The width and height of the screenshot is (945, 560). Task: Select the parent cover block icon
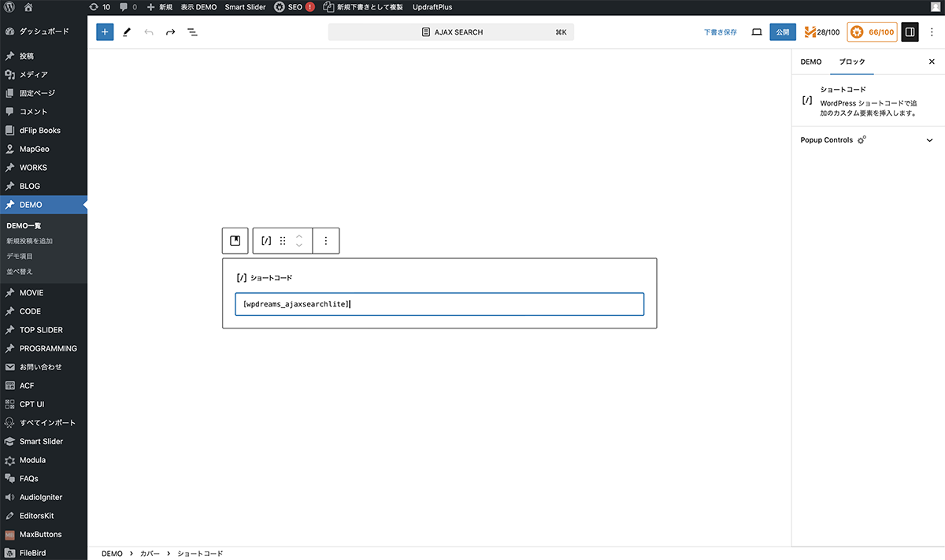click(235, 241)
